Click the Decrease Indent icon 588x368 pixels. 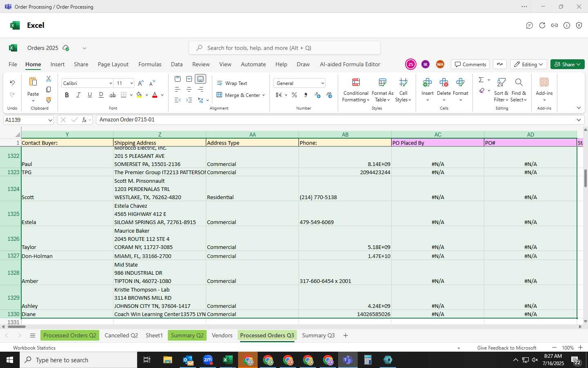(178, 100)
